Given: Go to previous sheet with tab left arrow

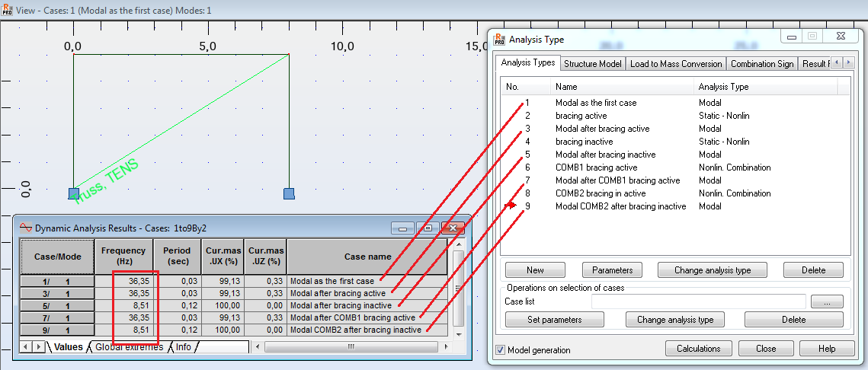Looking at the screenshot, I should (x=25, y=346).
